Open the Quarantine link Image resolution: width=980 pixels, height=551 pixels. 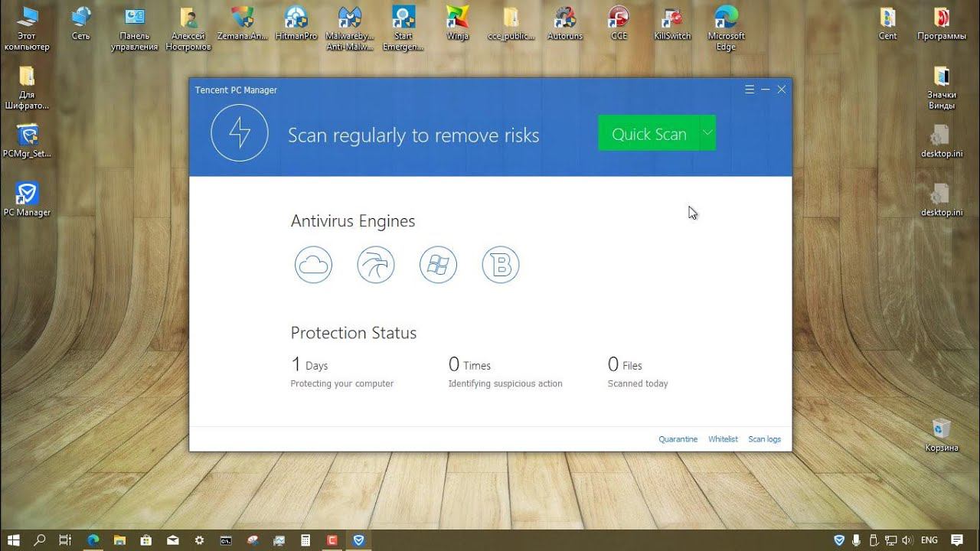coord(678,439)
